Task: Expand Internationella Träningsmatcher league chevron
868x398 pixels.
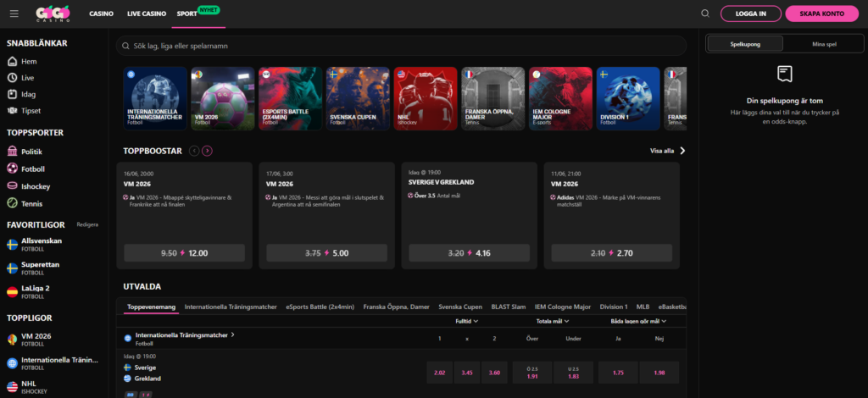Action: point(232,334)
